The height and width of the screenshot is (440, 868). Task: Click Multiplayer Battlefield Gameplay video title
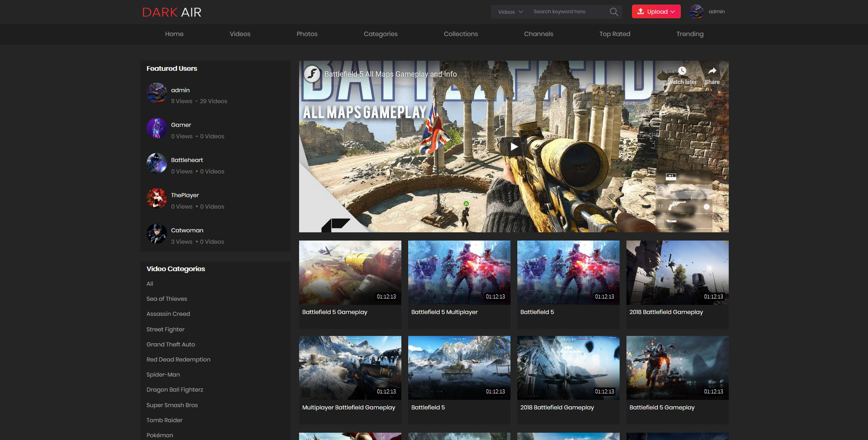348,407
